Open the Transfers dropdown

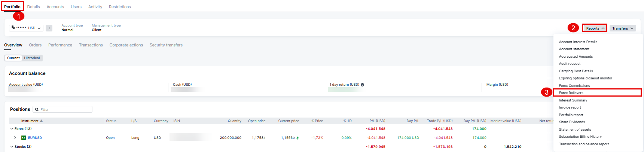pyautogui.click(x=623, y=28)
